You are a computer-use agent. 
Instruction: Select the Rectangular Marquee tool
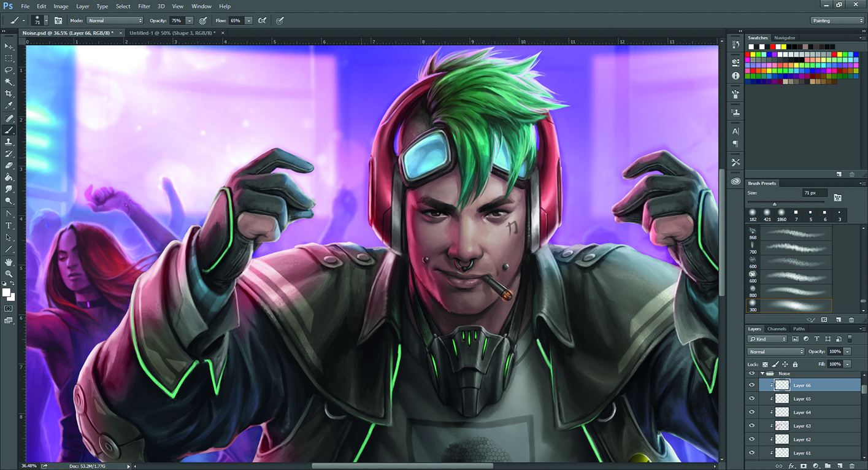coord(9,58)
